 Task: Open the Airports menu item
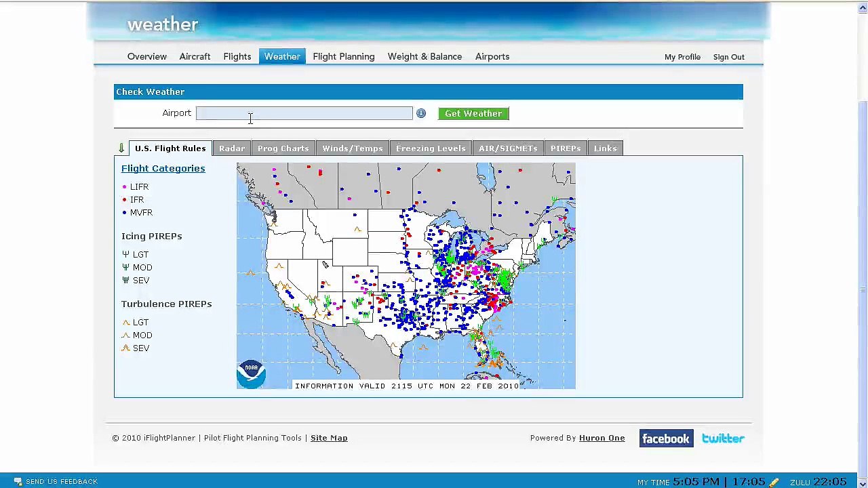pos(492,56)
